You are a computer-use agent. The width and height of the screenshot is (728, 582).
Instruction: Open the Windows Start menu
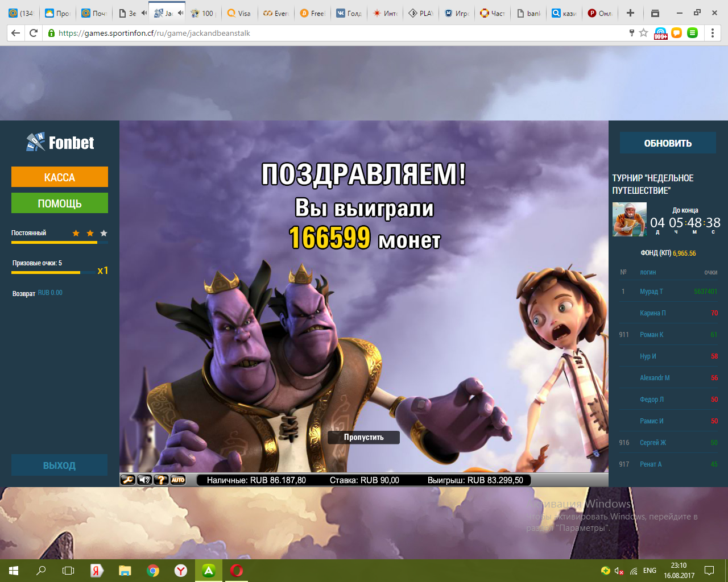14,571
